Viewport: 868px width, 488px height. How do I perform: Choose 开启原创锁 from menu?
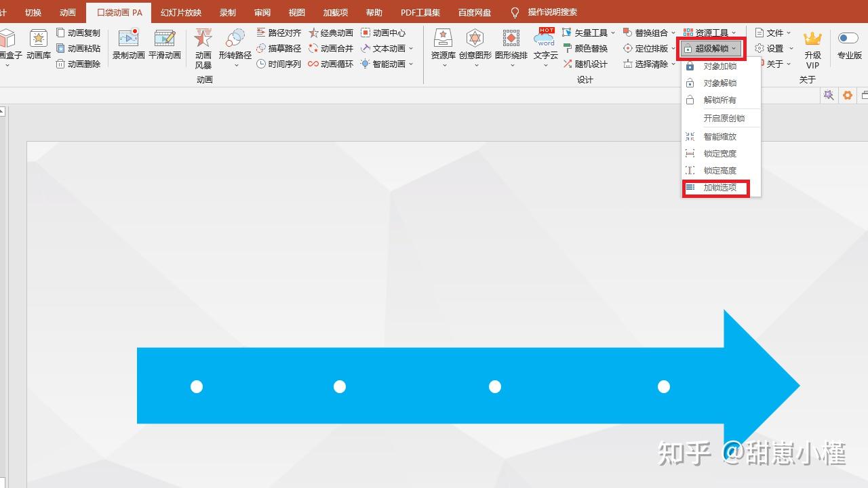(721, 118)
